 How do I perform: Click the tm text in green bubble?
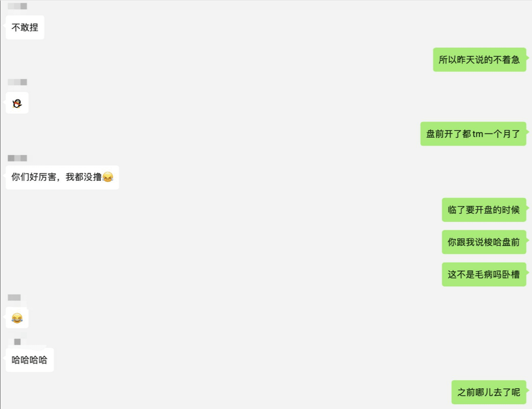pyautogui.click(x=478, y=134)
